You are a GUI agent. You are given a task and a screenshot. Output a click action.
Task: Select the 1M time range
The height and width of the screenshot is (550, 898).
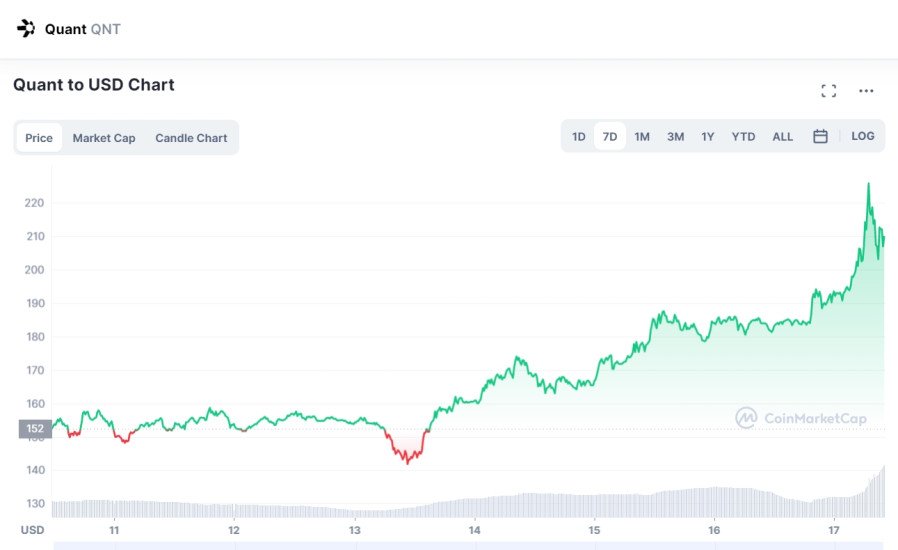pos(642,136)
